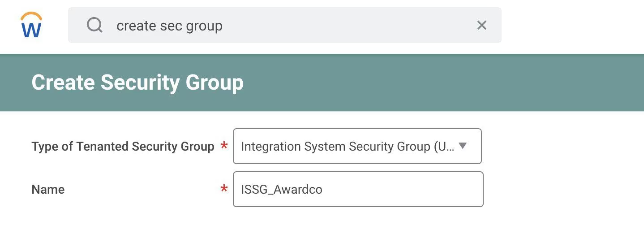Click the "Create Security Group" page title
The height and width of the screenshot is (243, 644).
(x=137, y=82)
